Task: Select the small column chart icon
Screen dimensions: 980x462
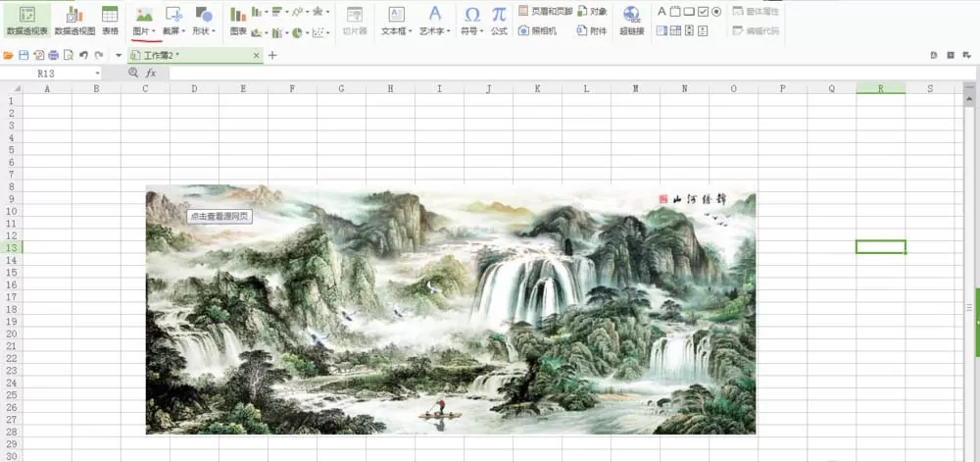Action: (257, 11)
